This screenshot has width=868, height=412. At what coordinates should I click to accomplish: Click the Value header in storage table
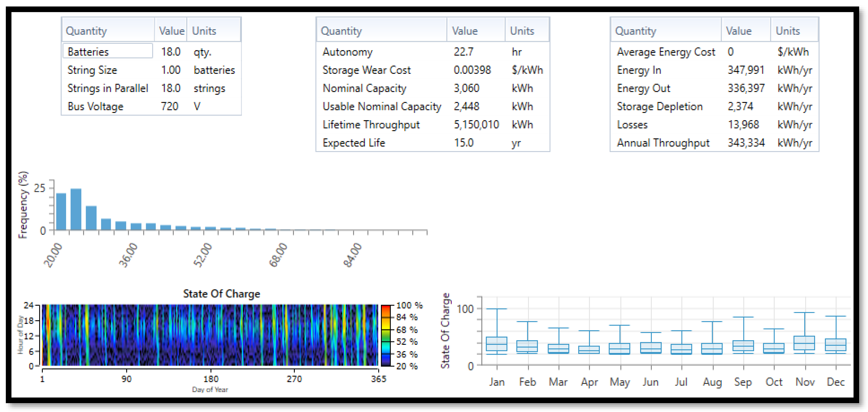465,31
